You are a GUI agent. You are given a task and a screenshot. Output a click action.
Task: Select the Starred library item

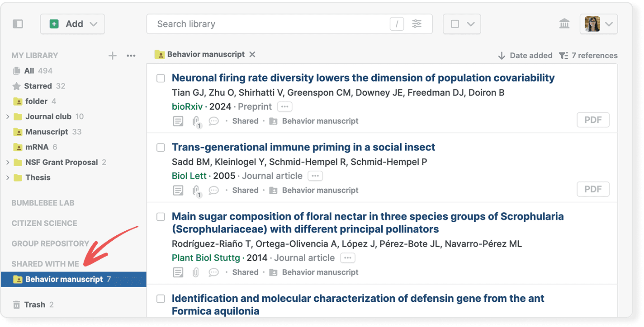(x=38, y=86)
